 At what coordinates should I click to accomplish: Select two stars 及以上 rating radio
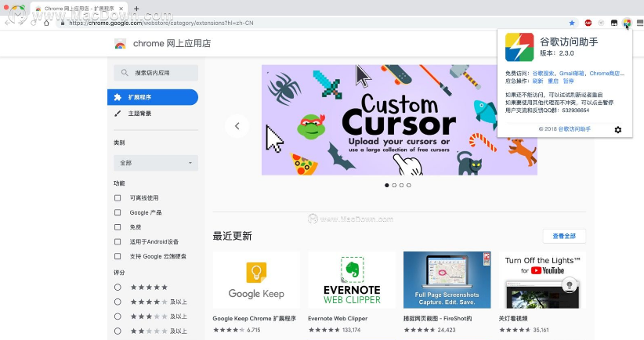(118, 331)
